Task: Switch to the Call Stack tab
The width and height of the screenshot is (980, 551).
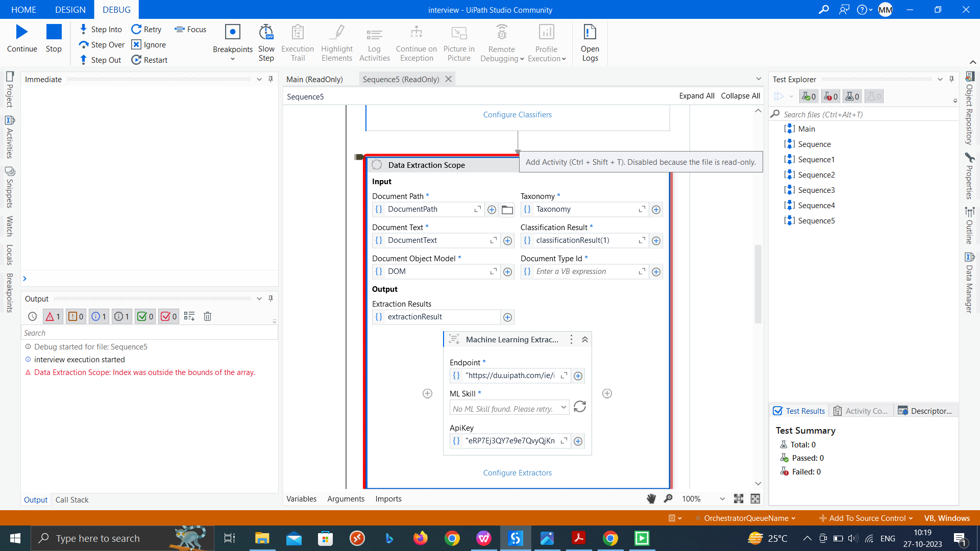Action: pos(72,500)
